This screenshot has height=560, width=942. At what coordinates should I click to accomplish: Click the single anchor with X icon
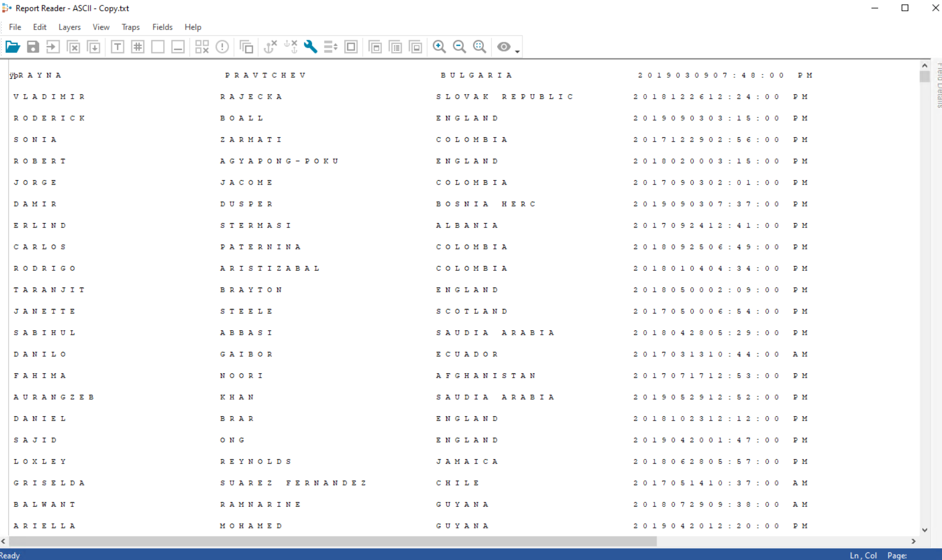[x=270, y=47]
